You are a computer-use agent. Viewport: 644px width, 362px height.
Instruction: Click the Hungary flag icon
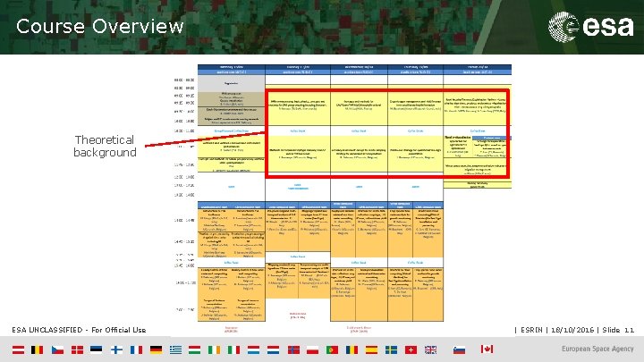[195, 349]
